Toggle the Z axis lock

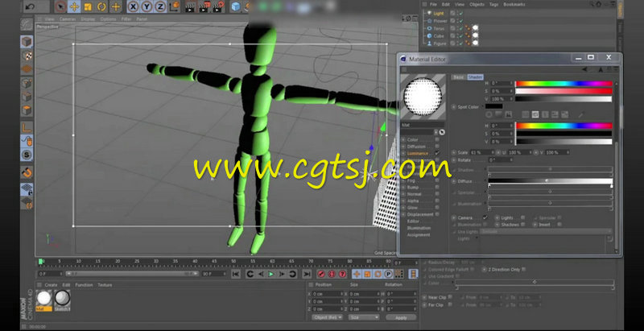pyautogui.click(x=160, y=6)
